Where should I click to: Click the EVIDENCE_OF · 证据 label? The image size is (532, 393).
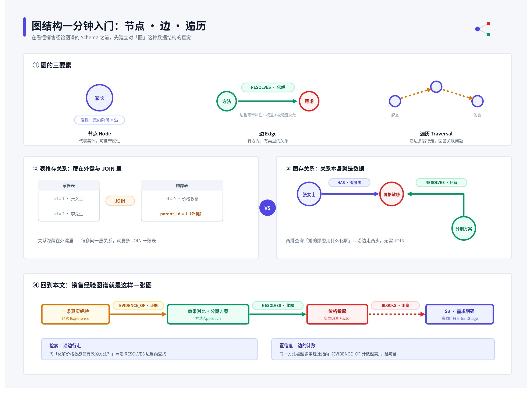(x=138, y=305)
